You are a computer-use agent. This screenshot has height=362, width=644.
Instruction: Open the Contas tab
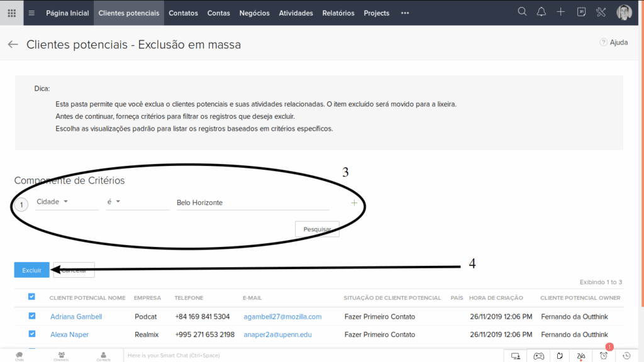coord(218,13)
